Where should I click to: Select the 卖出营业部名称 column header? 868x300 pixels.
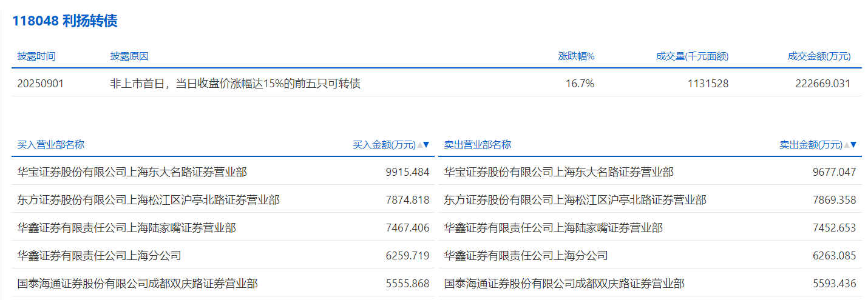click(478, 145)
